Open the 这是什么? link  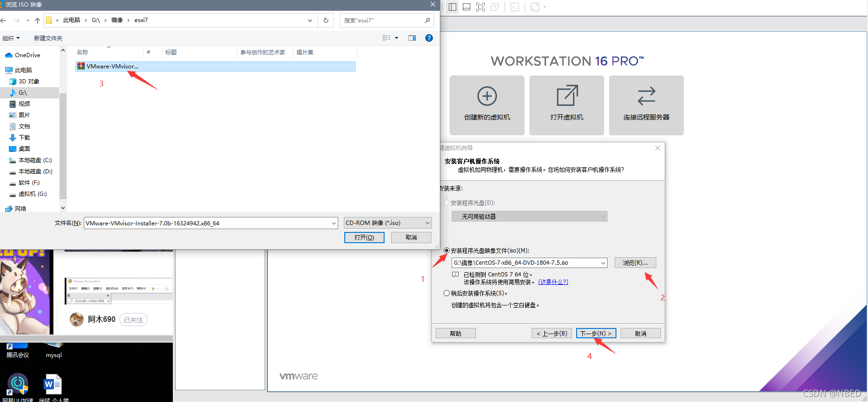[553, 282]
